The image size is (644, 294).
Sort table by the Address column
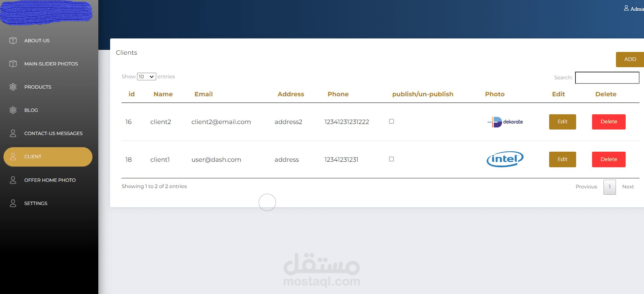tap(291, 94)
